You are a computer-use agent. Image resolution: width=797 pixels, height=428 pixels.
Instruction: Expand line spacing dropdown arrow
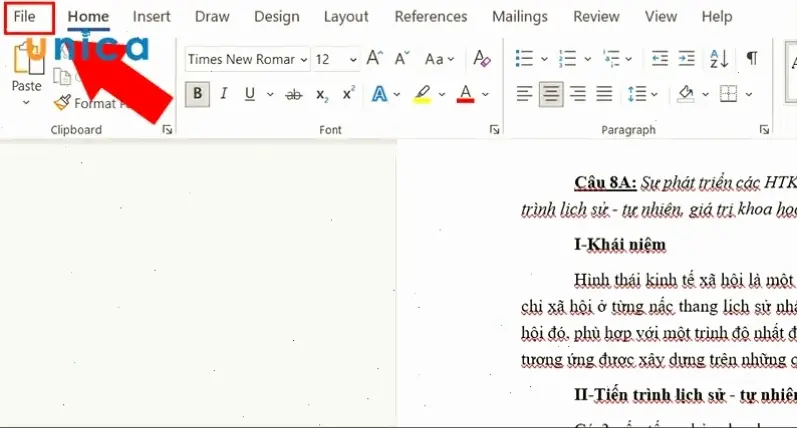click(x=654, y=95)
